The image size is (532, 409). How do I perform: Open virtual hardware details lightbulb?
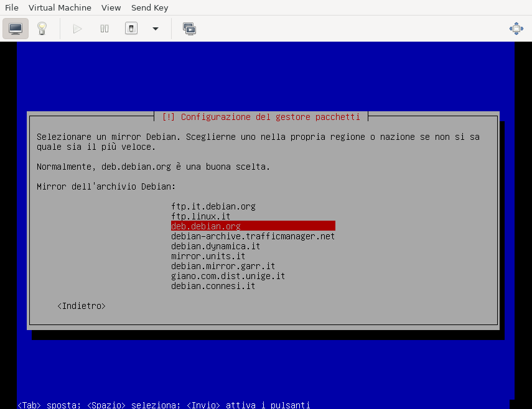coord(42,29)
